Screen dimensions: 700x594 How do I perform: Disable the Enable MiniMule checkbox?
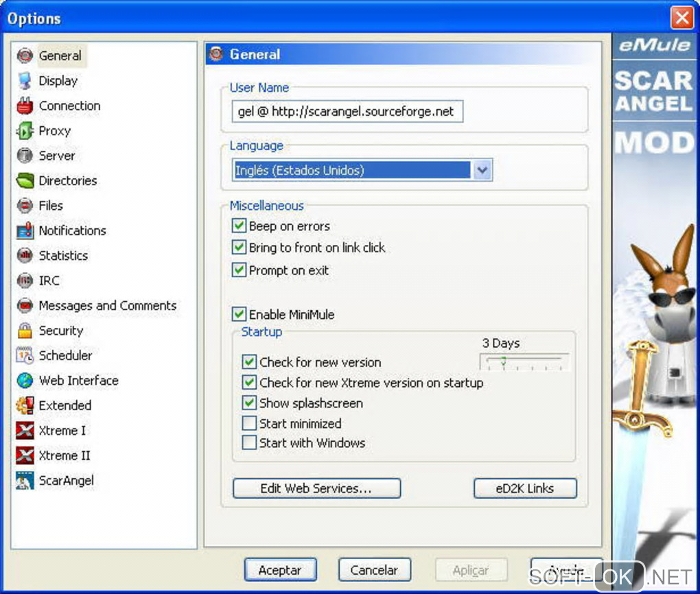pos(239,314)
